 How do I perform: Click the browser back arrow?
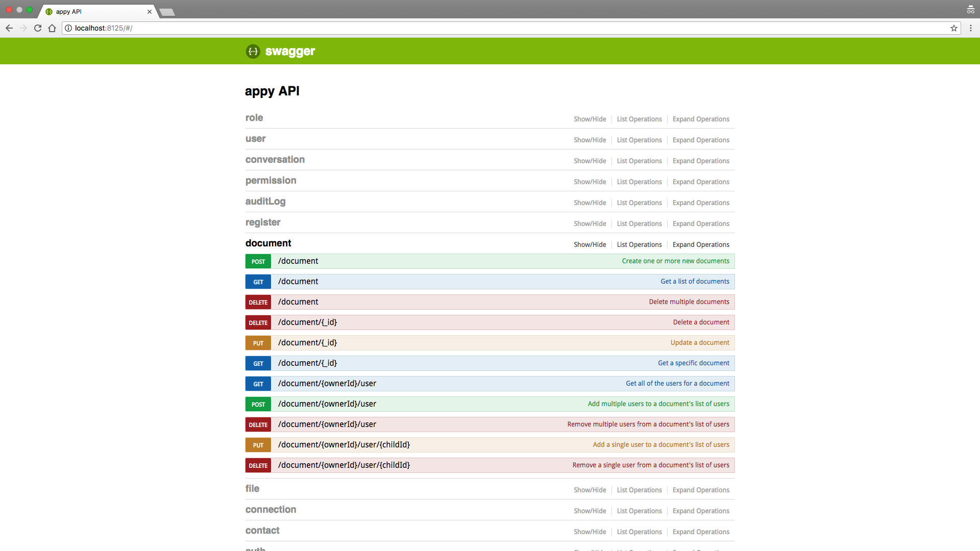(9, 28)
